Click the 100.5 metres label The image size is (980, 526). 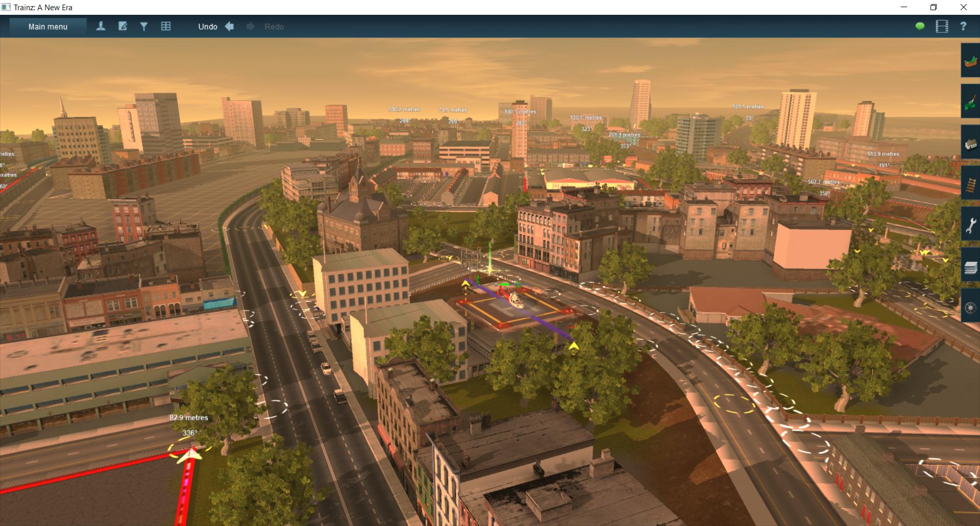click(520, 111)
